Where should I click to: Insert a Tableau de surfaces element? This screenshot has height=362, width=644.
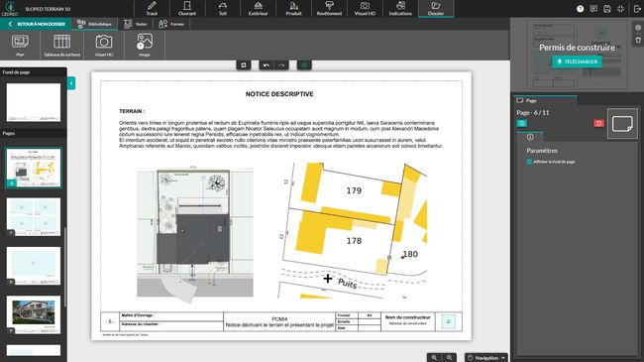click(62, 46)
